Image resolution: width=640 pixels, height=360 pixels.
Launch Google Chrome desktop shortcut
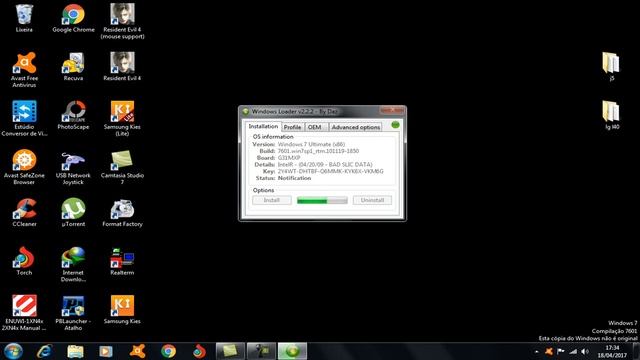[x=73, y=18]
